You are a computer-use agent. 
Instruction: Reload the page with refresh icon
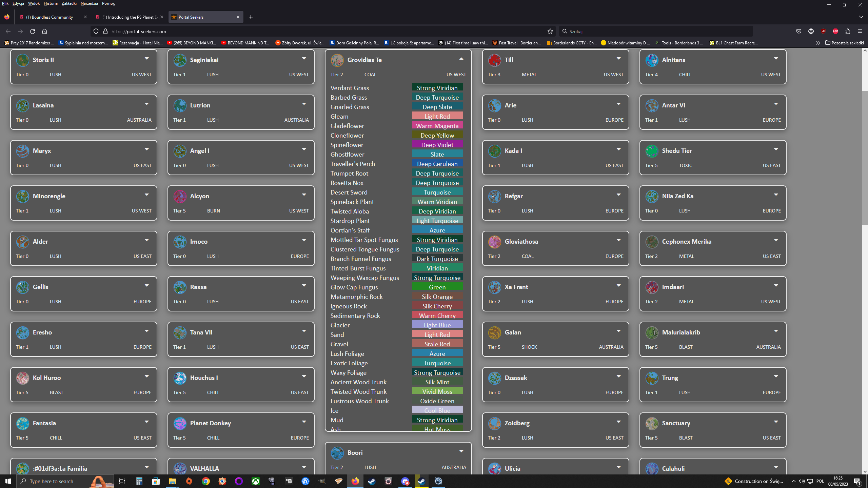(33, 31)
